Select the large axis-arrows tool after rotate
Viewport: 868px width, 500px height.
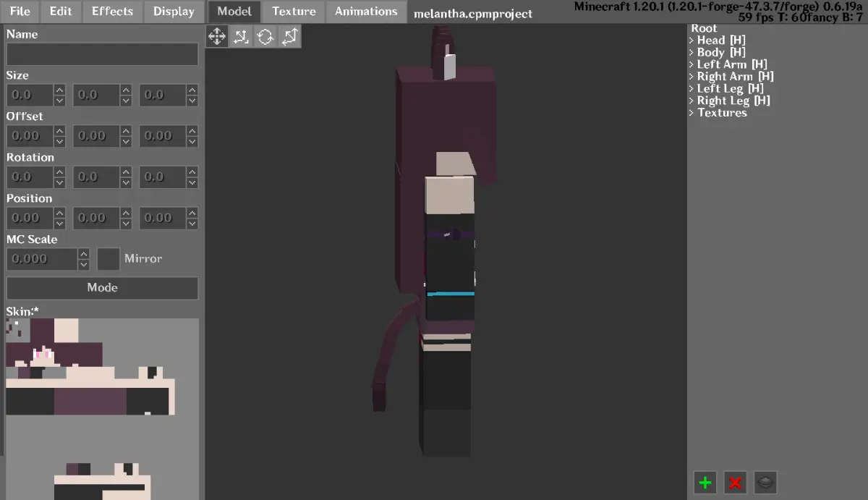[x=289, y=37]
